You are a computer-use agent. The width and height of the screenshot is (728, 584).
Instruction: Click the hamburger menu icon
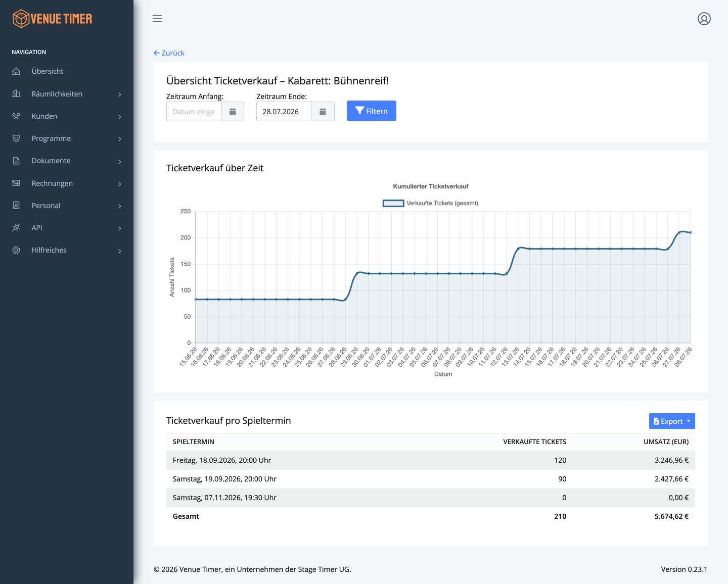(x=157, y=19)
